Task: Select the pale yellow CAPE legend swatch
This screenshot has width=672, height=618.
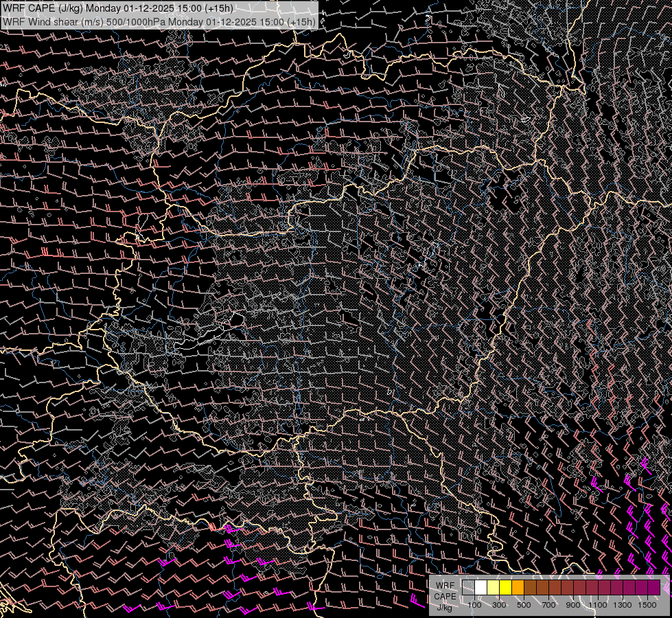Action: click(493, 587)
